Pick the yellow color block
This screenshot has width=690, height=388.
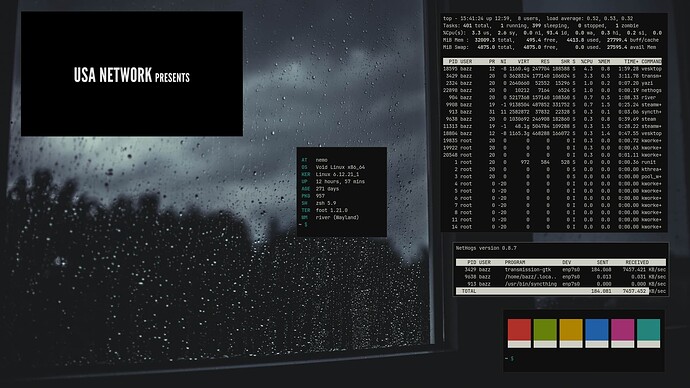(571, 333)
